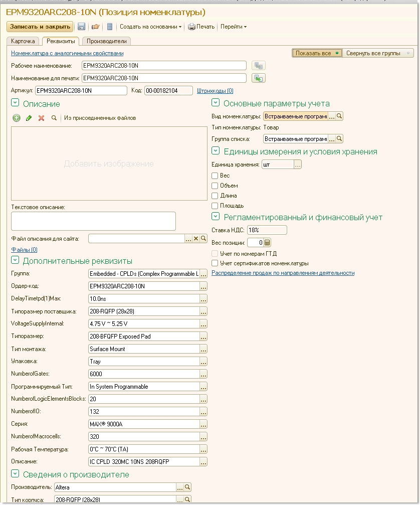Click the copy icon beside Наименование для печати

[258, 78]
